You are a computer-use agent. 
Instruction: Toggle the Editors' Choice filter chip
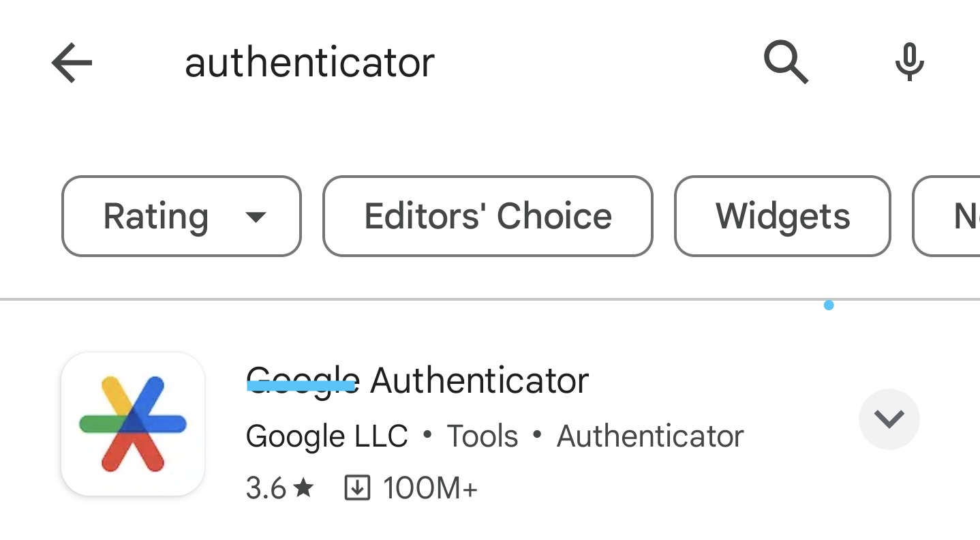[x=487, y=217]
